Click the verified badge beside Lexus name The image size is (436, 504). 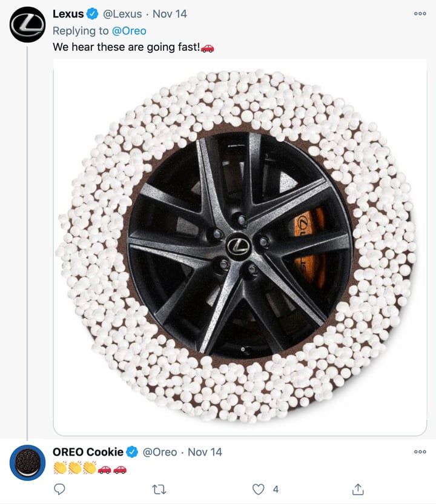[x=92, y=13]
